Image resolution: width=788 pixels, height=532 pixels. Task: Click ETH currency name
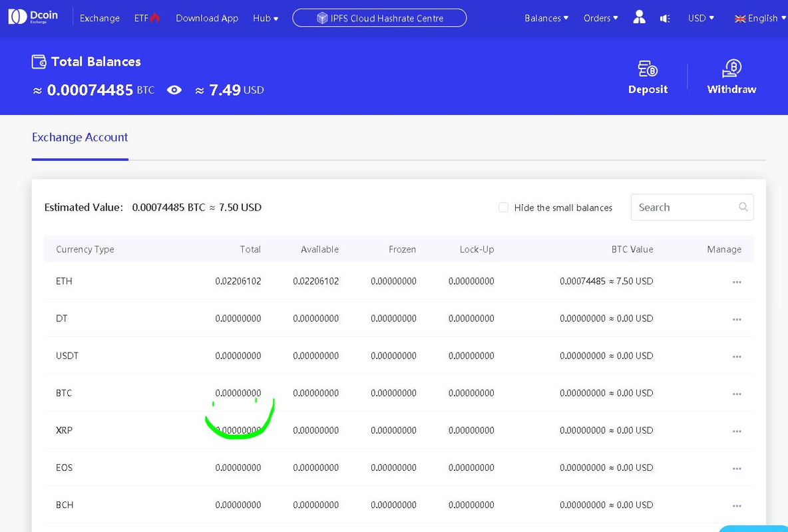[64, 281]
